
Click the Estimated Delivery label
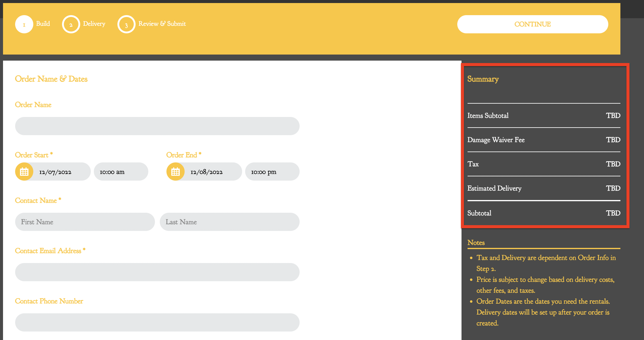coord(494,188)
